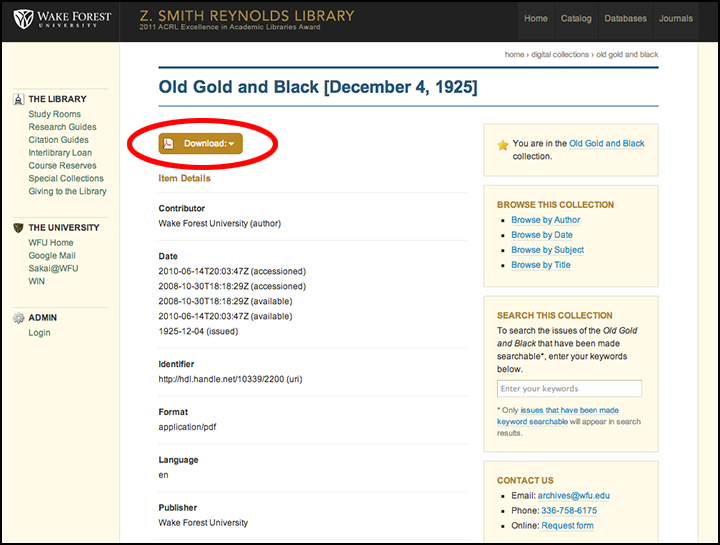This screenshot has height=545, width=720.
Task: Open Citation Guides sidebar link
Action: click(x=58, y=140)
